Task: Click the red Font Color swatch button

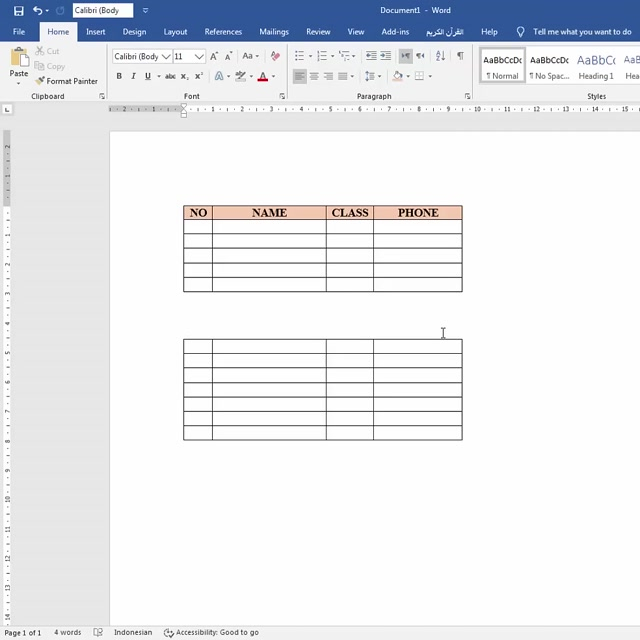Action: tap(263, 76)
